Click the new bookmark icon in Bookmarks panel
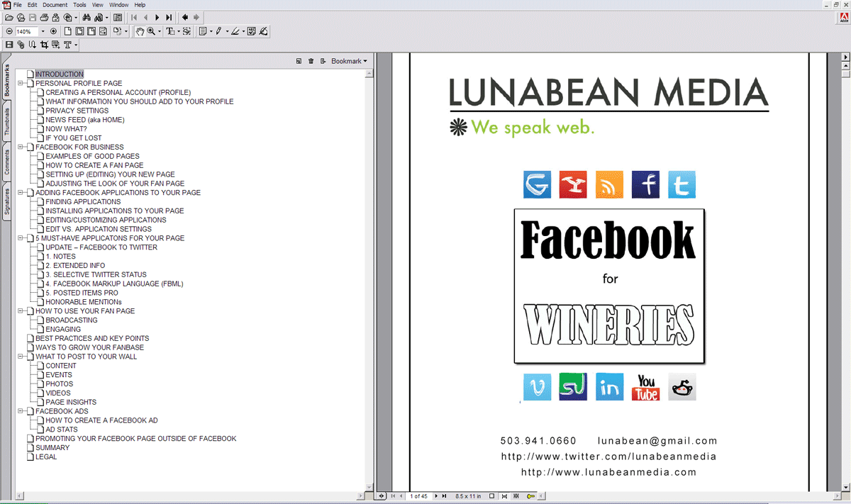Image resolution: width=851 pixels, height=504 pixels. coord(299,61)
